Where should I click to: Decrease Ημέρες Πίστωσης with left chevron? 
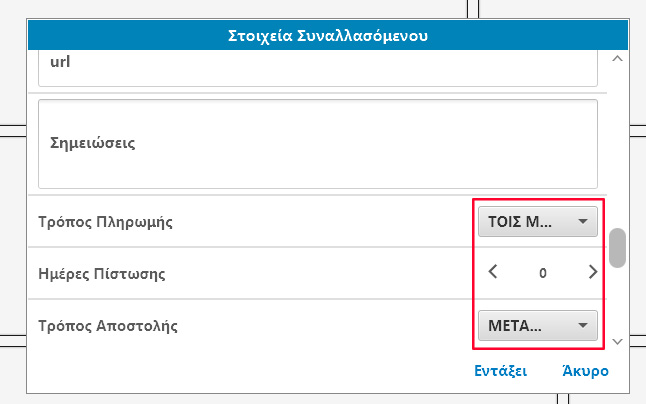tap(492, 271)
